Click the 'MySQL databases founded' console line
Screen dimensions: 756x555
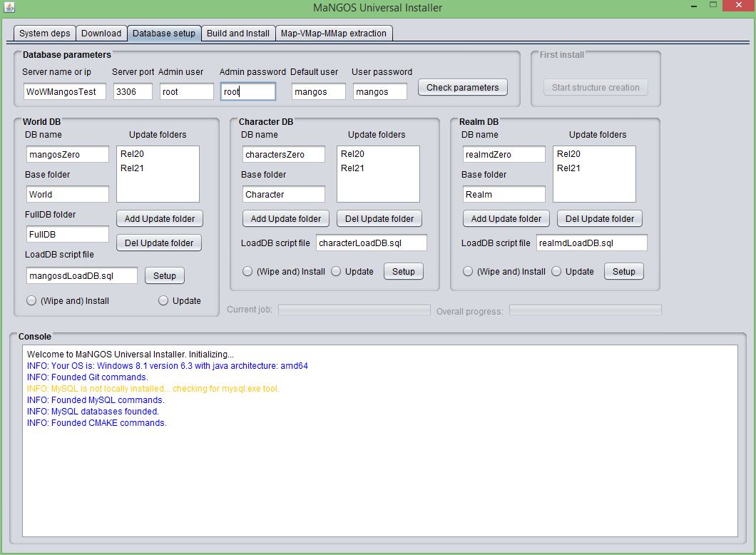tap(93, 412)
